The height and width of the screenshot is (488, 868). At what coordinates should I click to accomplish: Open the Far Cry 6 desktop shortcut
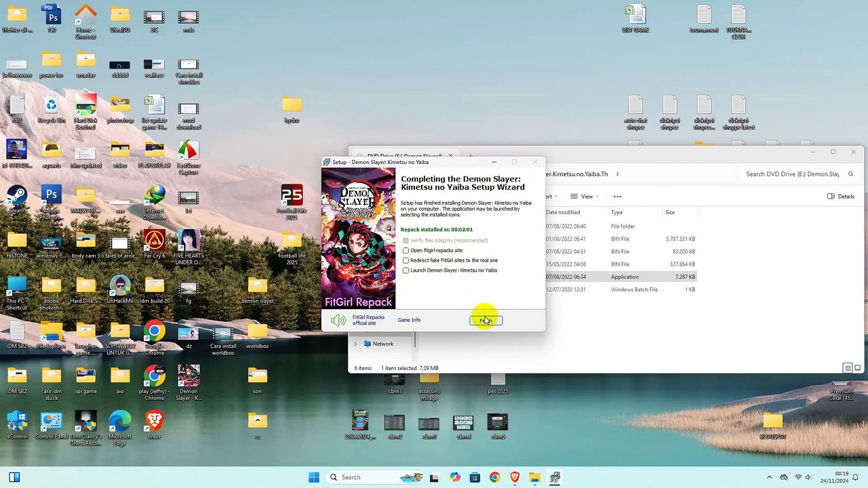155,244
